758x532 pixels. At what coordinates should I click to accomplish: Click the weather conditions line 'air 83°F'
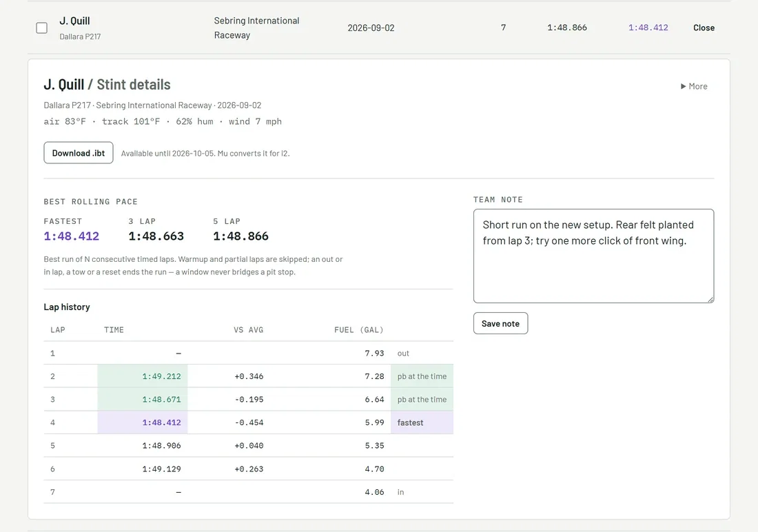(163, 121)
